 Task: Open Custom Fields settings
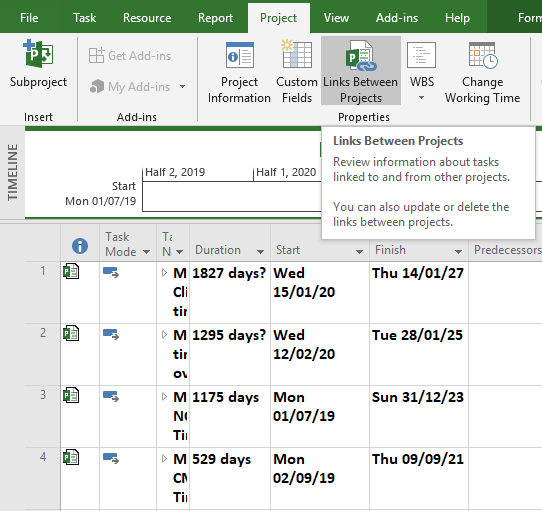pos(297,72)
